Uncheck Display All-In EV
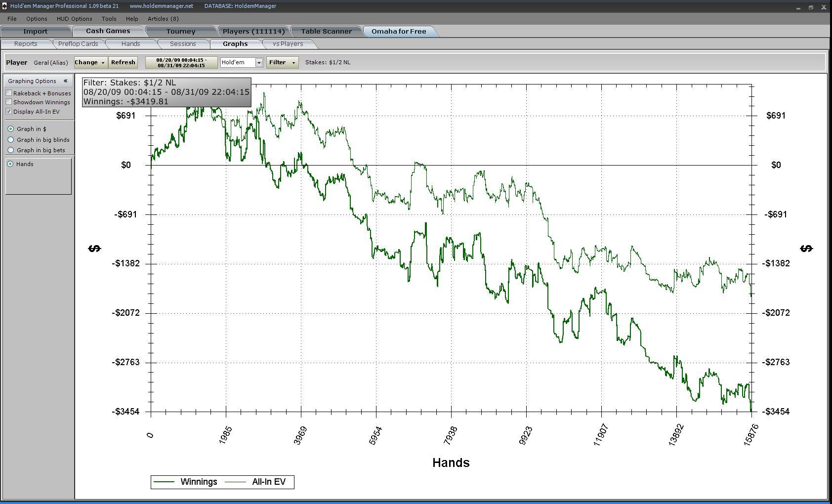832x504 pixels. click(9, 111)
